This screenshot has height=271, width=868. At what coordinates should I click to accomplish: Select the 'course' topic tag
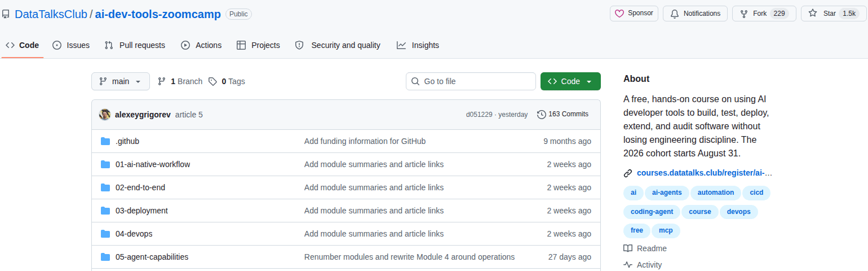(x=700, y=212)
